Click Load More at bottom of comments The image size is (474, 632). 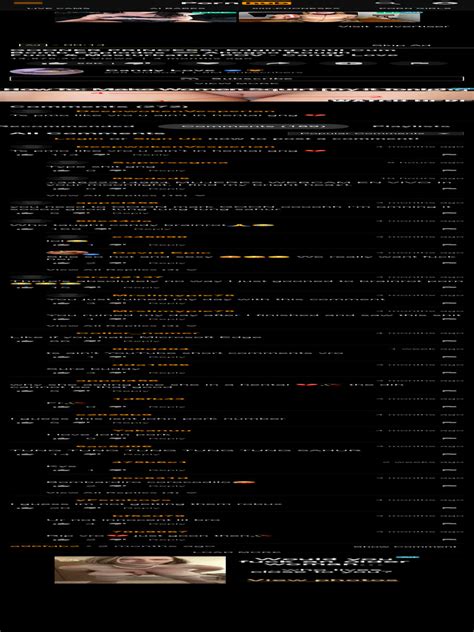point(237,552)
